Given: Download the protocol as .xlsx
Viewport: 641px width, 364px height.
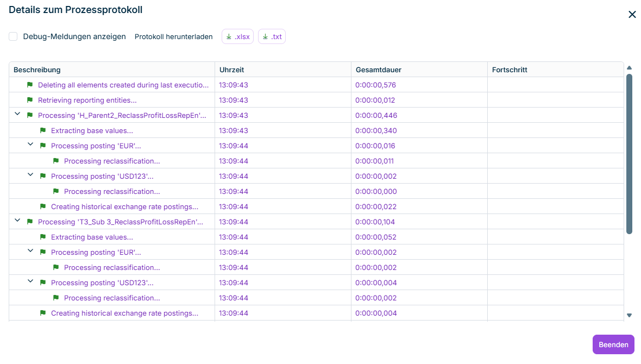Looking at the screenshot, I should click(237, 36).
